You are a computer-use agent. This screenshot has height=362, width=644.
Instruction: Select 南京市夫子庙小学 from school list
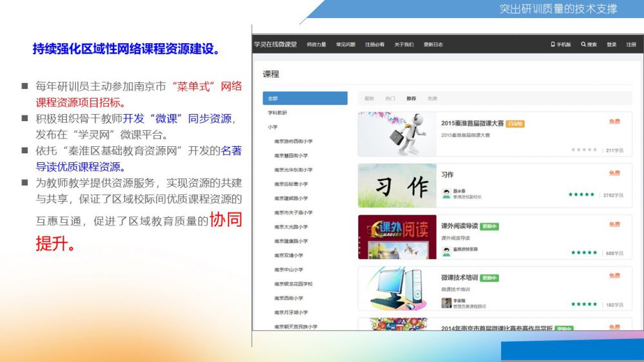294,213
